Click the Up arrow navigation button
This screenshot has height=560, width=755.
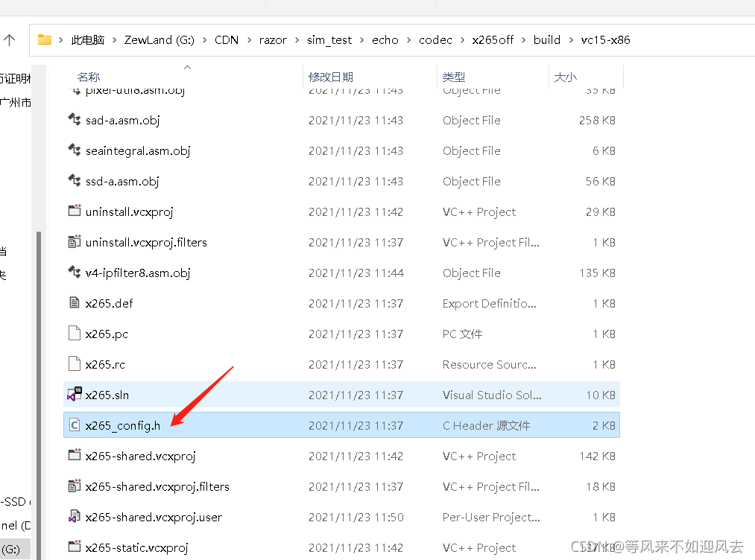pyautogui.click(x=9, y=40)
